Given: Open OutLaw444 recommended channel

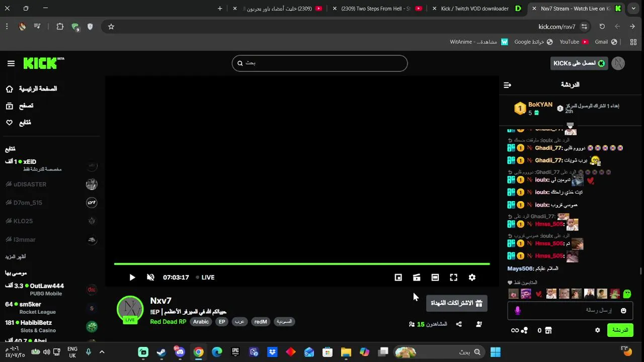Looking at the screenshot, I should (51, 290).
